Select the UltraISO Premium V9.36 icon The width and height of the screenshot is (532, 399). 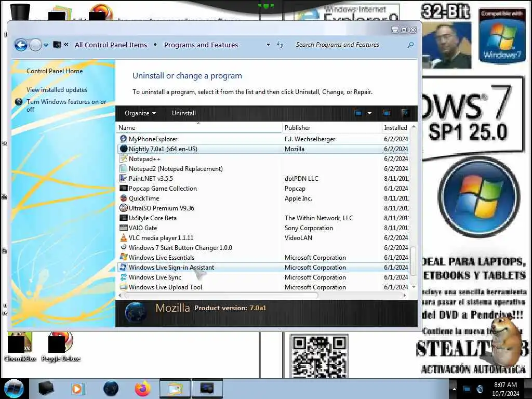[x=123, y=208]
